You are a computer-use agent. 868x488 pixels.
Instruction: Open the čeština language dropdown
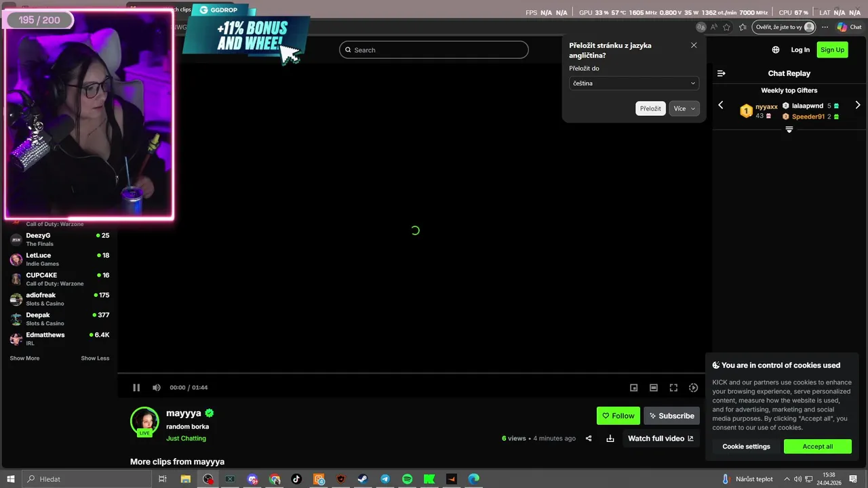634,83
